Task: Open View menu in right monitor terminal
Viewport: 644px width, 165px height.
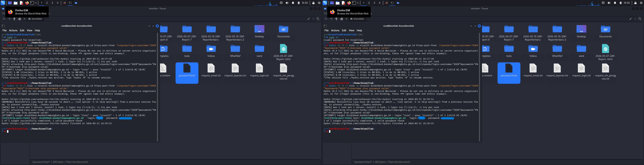Action: [x=352, y=30]
